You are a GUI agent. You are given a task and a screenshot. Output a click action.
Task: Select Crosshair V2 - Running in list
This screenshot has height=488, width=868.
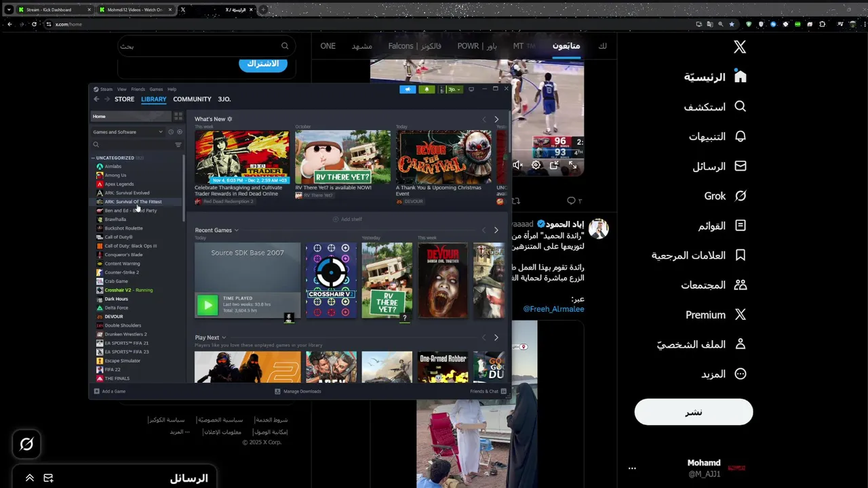(x=128, y=290)
